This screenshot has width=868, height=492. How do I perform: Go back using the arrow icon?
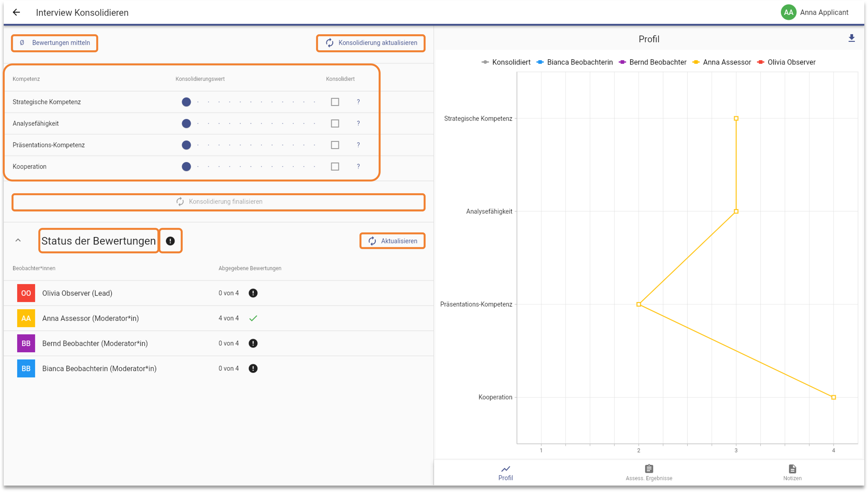[x=16, y=13]
